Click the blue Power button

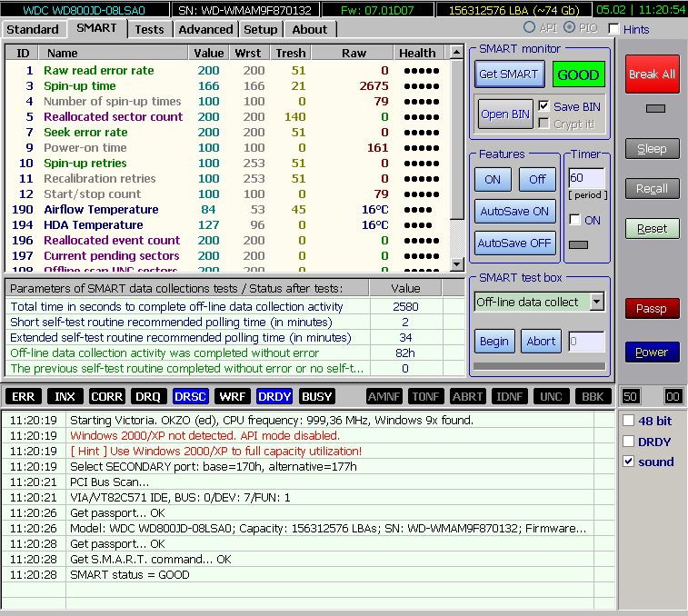click(652, 352)
